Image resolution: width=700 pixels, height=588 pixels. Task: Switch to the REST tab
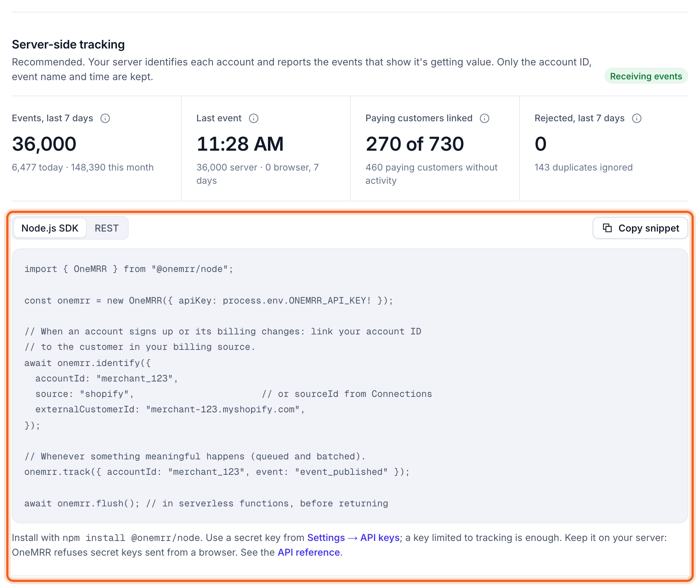107,228
